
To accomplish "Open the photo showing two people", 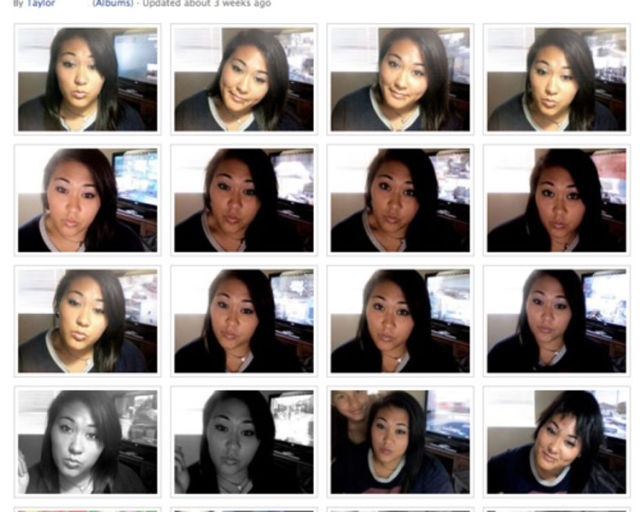I will click(400, 442).
